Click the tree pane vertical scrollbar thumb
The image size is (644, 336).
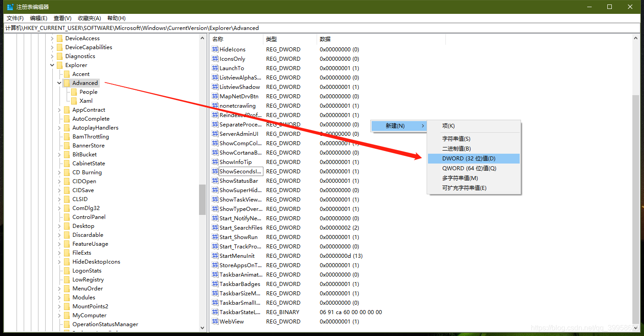[203, 200]
